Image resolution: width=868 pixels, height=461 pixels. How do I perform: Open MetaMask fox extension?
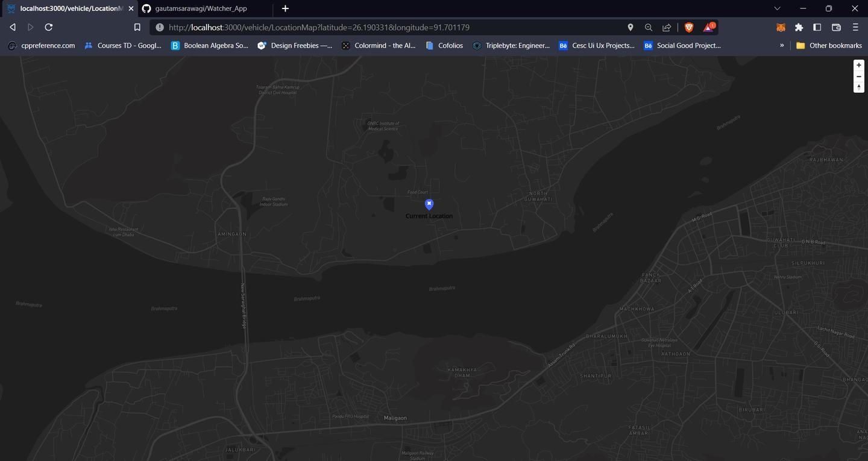[x=781, y=27]
